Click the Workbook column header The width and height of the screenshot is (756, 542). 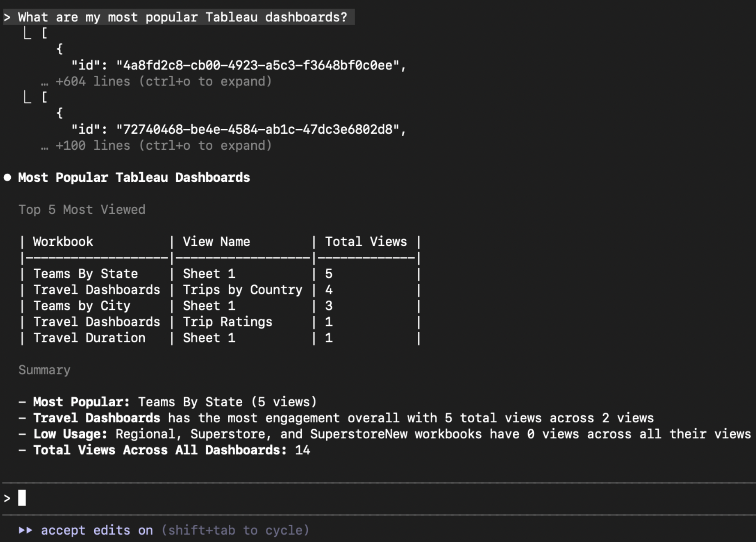pyautogui.click(x=63, y=242)
